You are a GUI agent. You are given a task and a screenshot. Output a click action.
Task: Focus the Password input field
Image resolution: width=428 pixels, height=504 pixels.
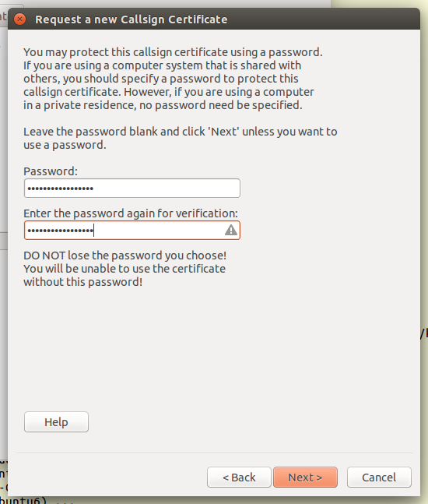[132, 188]
